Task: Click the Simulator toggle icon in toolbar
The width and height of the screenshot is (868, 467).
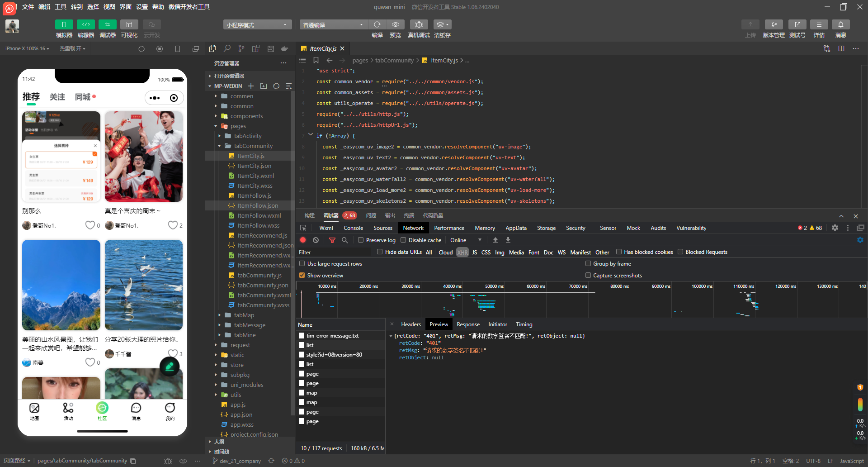Action: [64, 24]
